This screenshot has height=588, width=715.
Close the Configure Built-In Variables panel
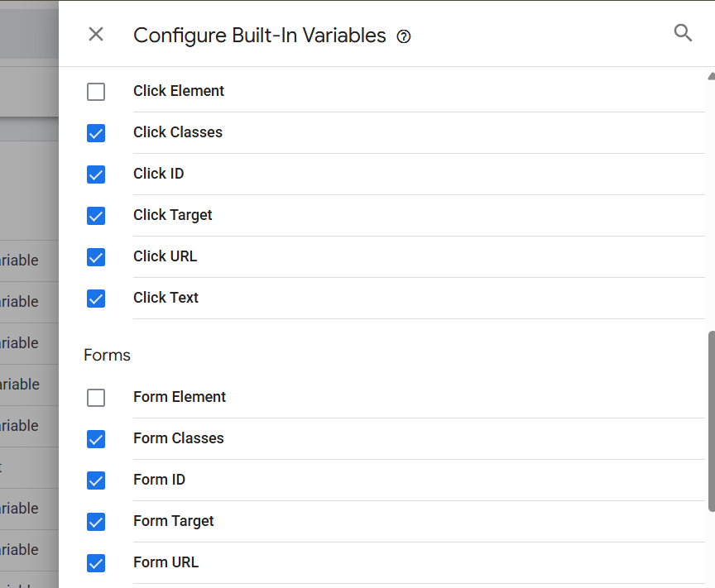click(x=96, y=34)
